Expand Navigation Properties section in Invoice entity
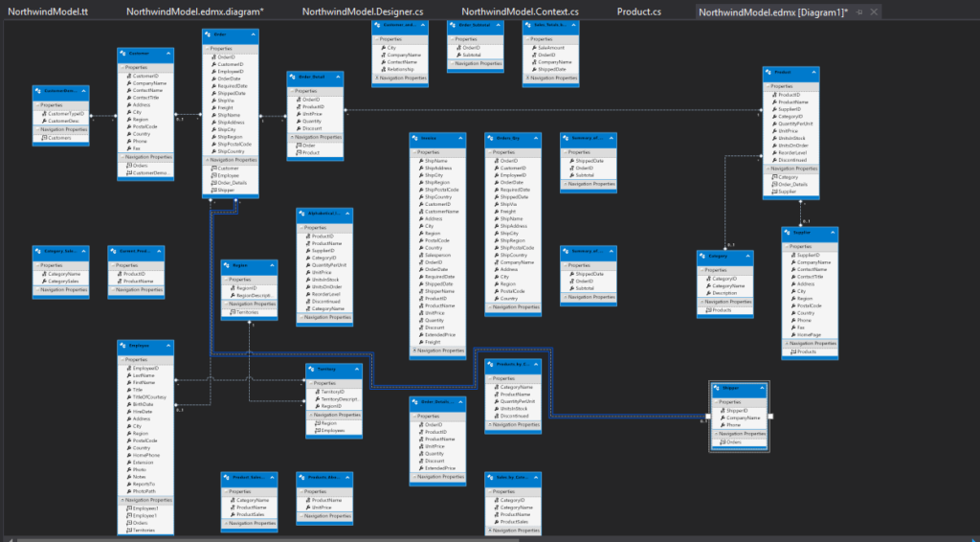The height and width of the screenshot is (542, 980). click(x=413, y=350)
